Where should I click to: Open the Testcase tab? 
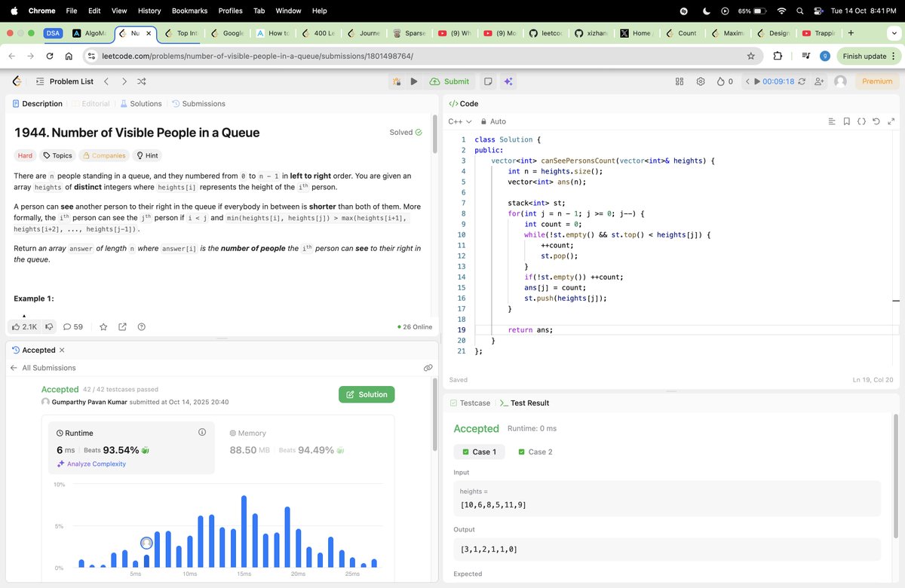(470, 403)
